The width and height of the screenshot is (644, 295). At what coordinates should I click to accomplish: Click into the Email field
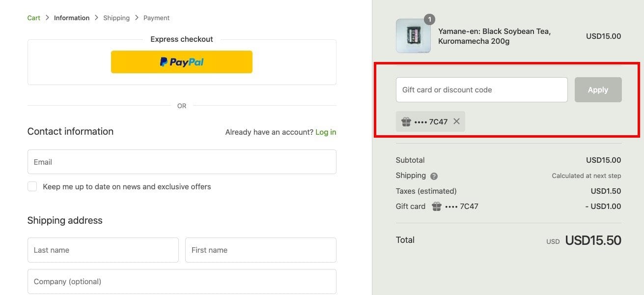[182, 162]
